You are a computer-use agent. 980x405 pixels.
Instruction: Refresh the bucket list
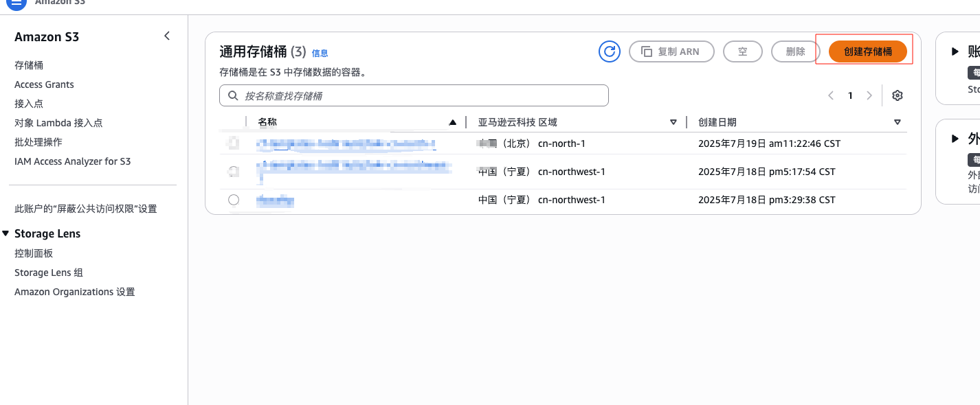[610, 51]
